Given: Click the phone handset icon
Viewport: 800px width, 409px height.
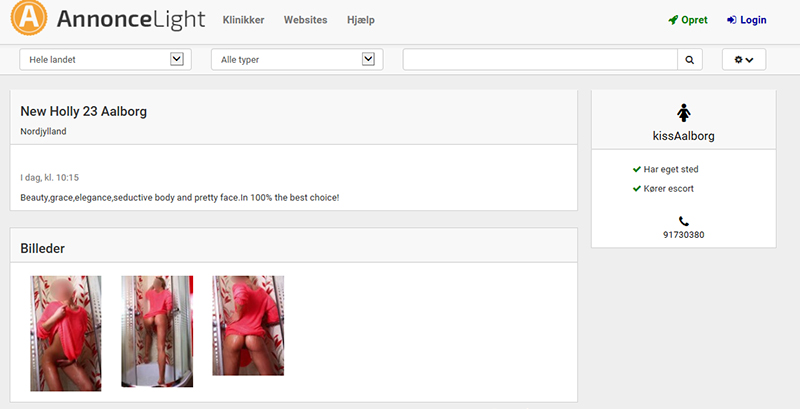Looking at the screenshot, I should 684,221.
